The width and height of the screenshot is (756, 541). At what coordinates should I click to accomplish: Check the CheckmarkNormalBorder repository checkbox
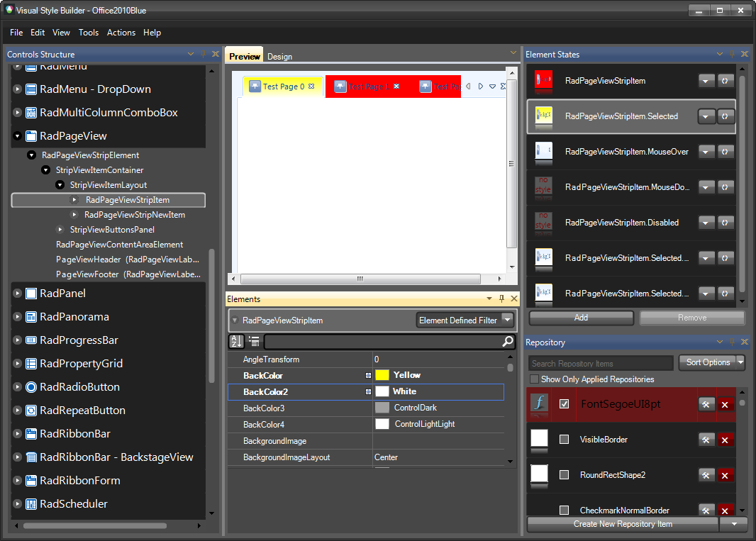[x=564, y=510]
